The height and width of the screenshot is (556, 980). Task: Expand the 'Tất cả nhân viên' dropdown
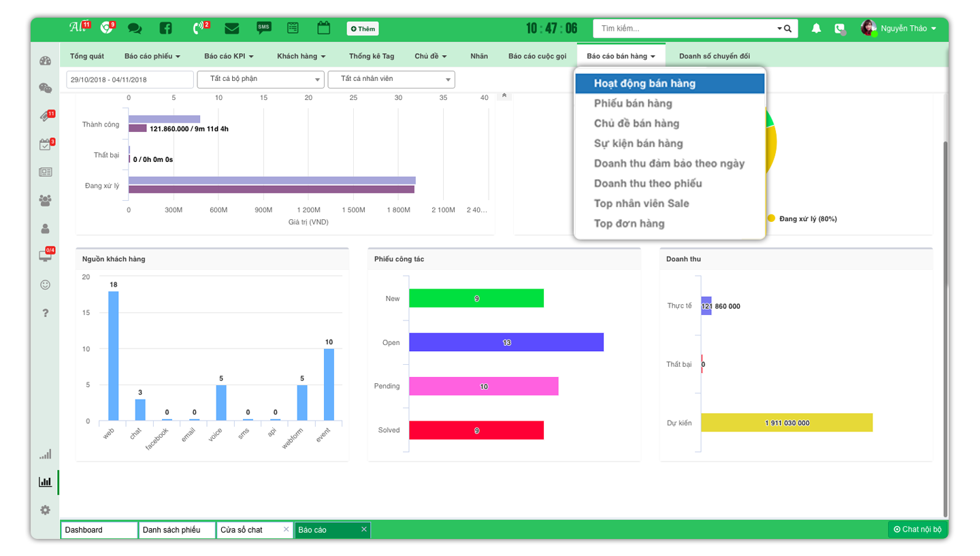coord(391,80)
